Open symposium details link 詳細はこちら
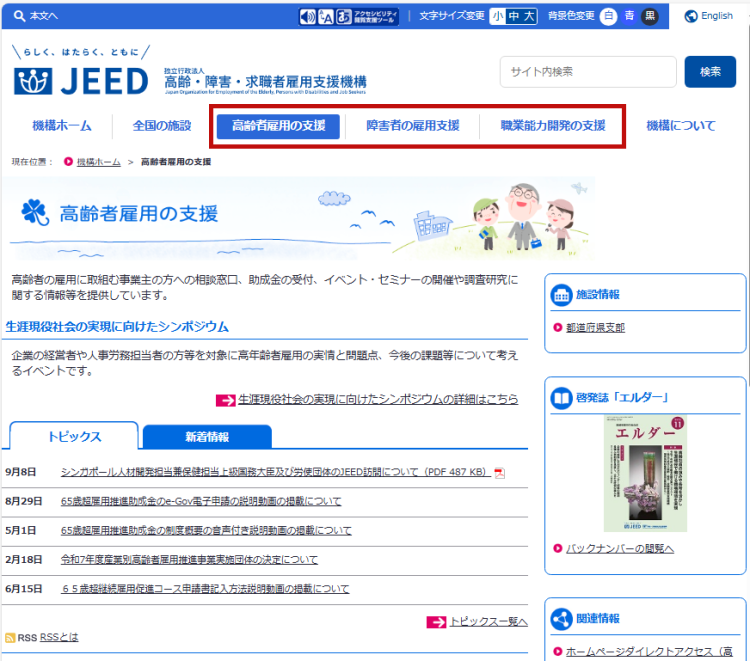Viewport: 750px width, 661px height. tap(378, 399)
